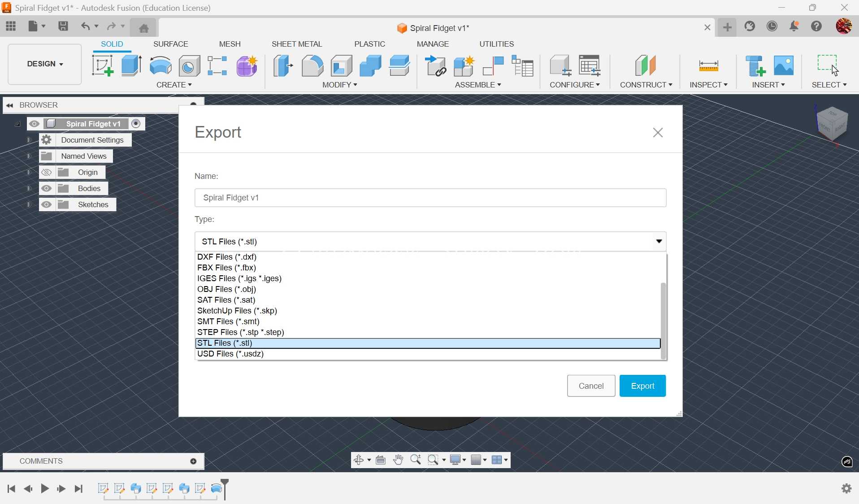Open the Job Status clock icon
This screenshot has width=859, height=504.
coord(772,26)
